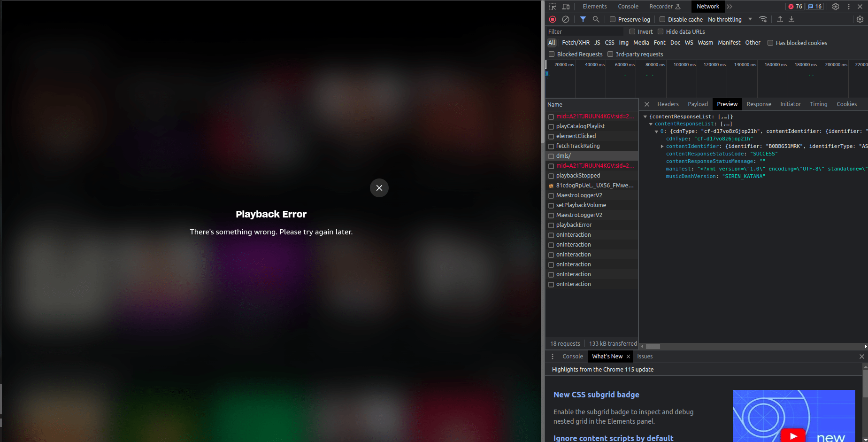The height and width of the screenshot is (442, 868).
Task: Check Has blocked cookies
Action: 770,43
